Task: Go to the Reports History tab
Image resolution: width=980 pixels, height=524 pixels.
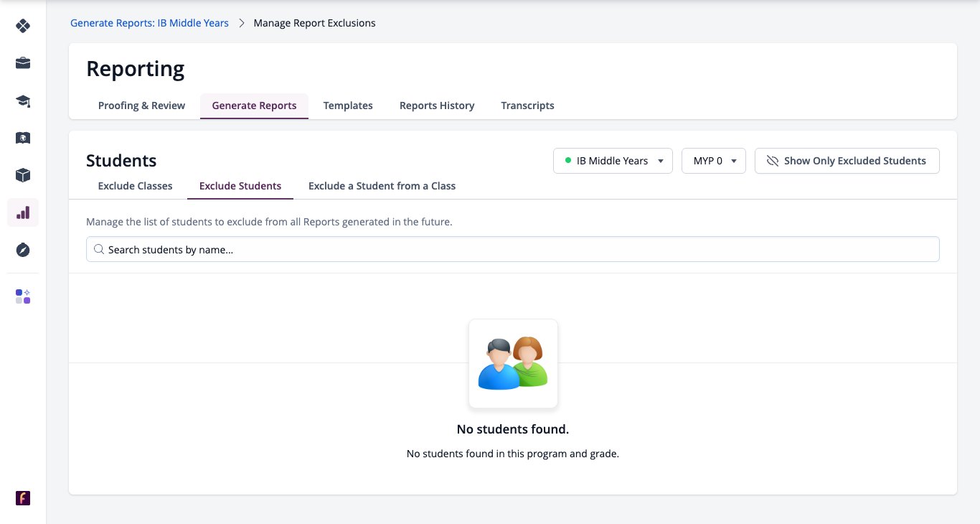Action: coord(437,106)
